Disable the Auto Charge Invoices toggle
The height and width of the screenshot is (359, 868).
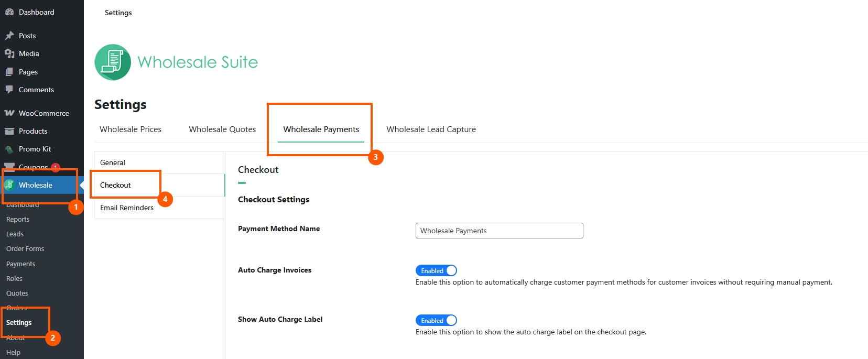coord(436,270)
